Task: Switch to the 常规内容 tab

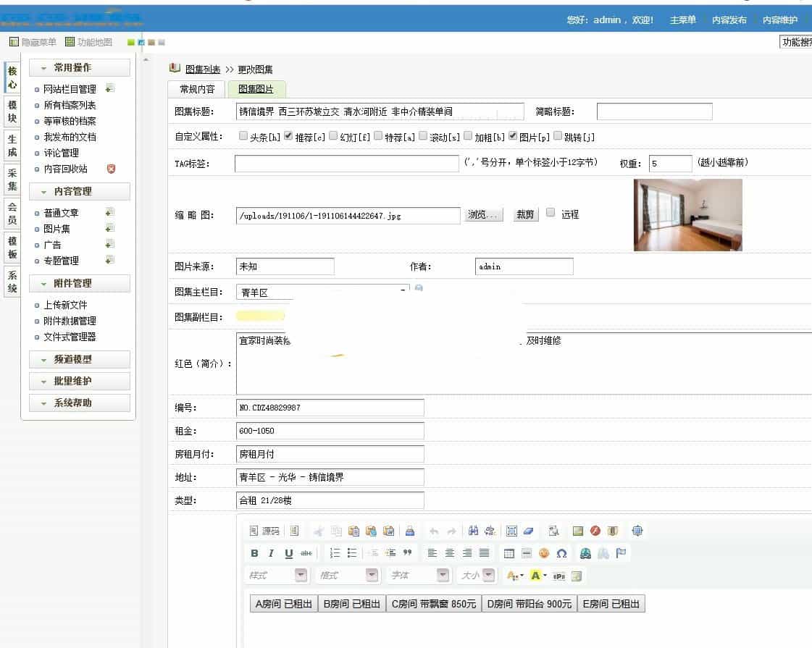Action: click(197, 89)
